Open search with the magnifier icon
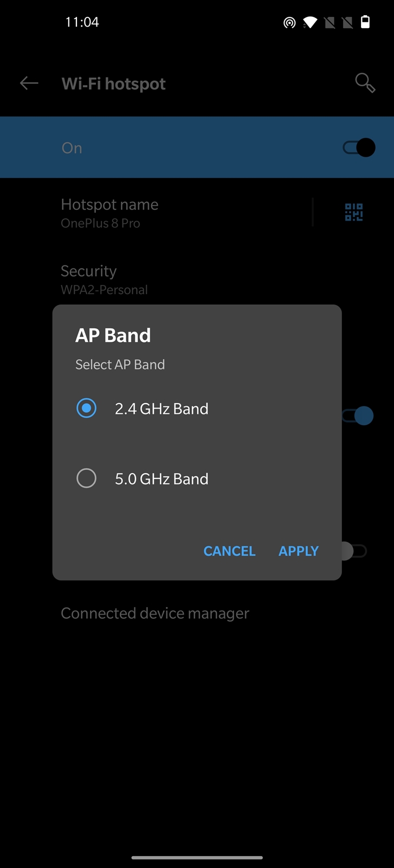 point(365,83)
